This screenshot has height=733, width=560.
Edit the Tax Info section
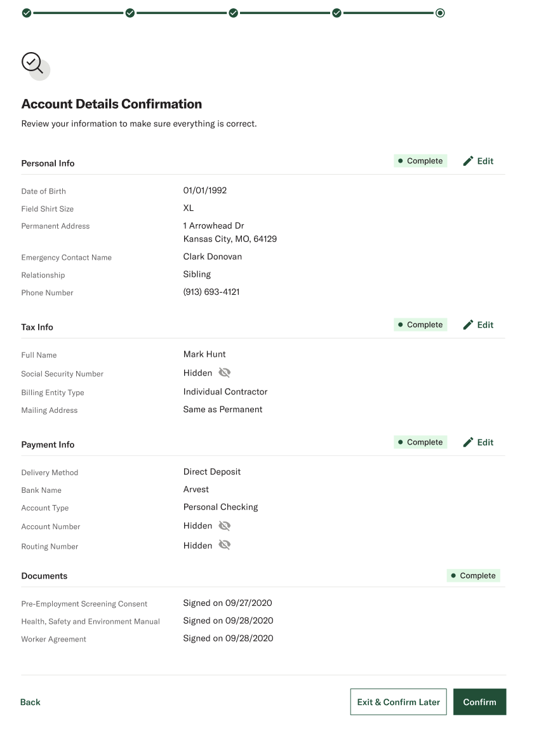click(x=478, y=325)
